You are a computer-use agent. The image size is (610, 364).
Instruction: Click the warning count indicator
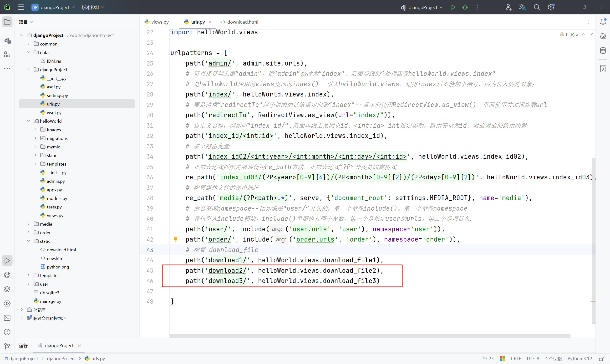[563, 34]
